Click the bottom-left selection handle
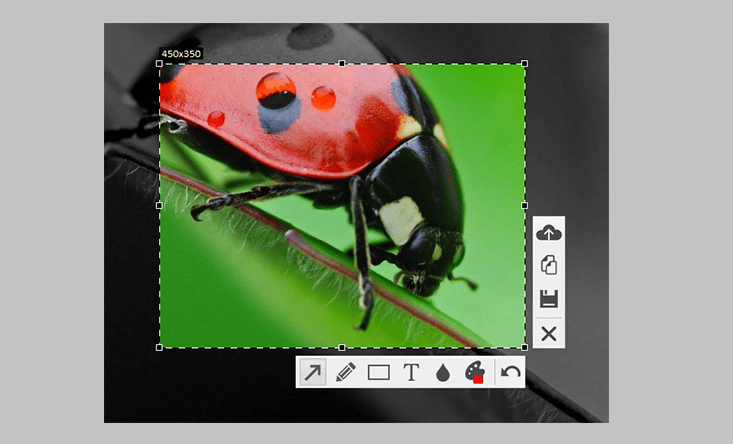This screenshot has width=733, height=444. coord(159,347)
